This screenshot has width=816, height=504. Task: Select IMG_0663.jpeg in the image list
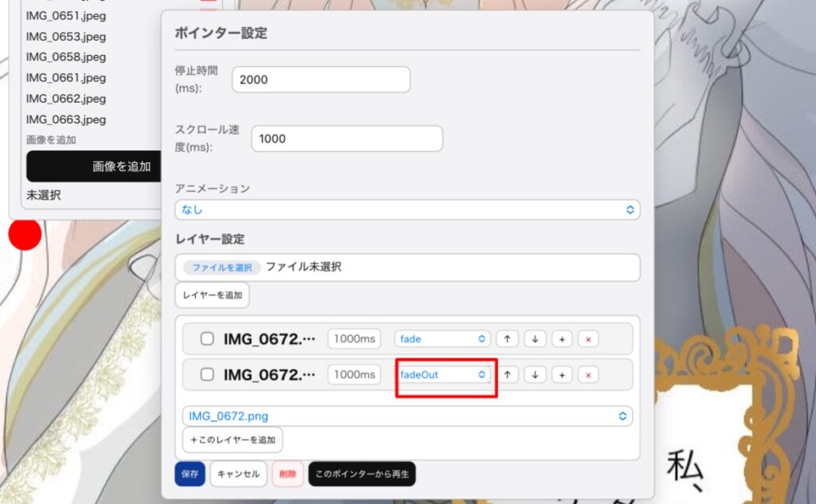(x=66, y=119)
